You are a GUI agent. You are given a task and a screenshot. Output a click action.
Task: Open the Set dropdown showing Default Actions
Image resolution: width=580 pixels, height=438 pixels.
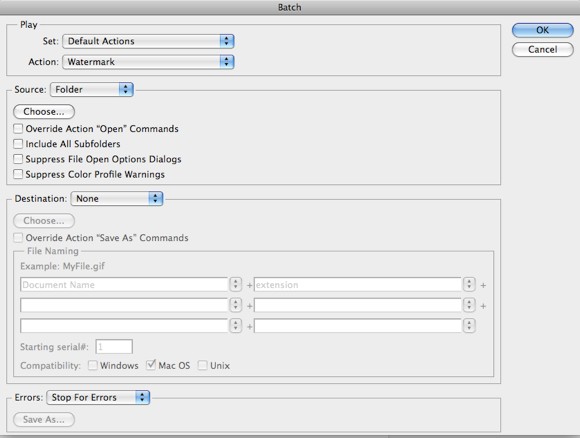(x=148, y=41)
